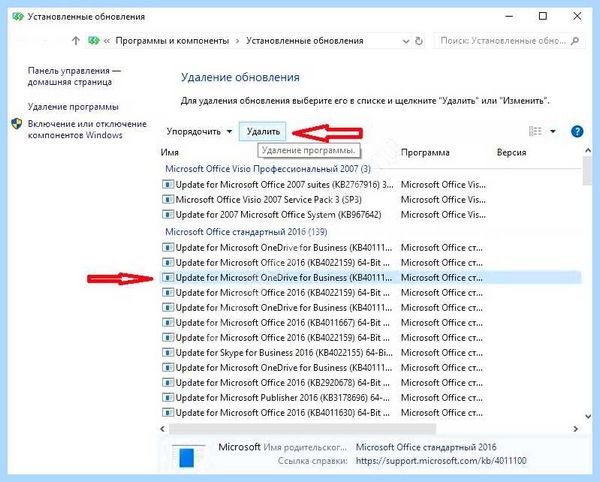Refresh the installed updates list
600x482 pixels.
[x=419, y=41]
